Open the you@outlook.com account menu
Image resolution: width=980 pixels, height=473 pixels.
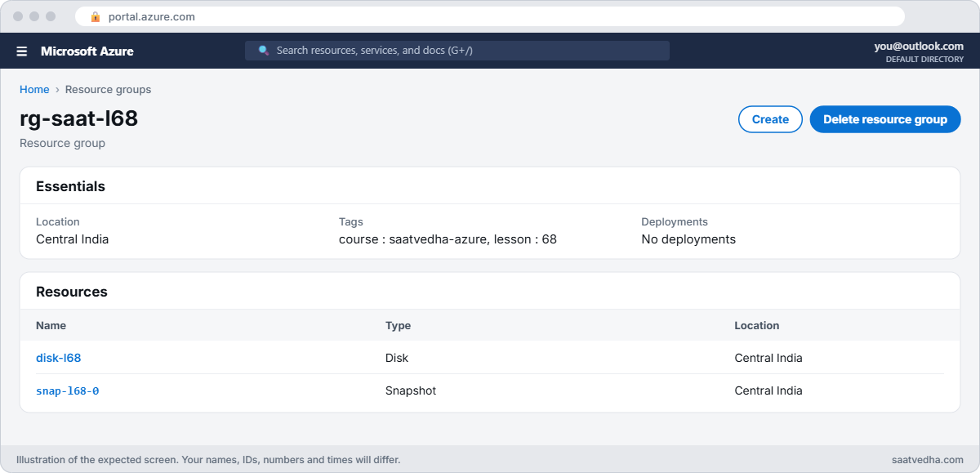point(919,47)
